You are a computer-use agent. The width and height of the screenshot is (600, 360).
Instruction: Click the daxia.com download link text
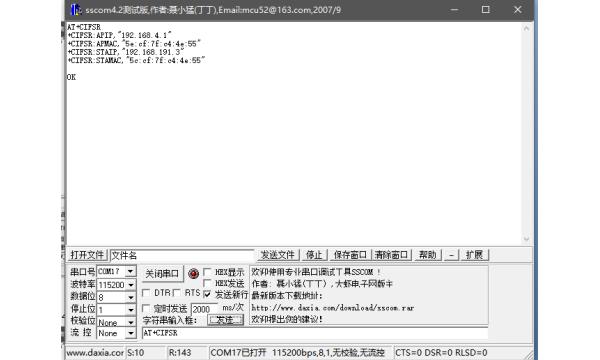(x=333, y=308)
